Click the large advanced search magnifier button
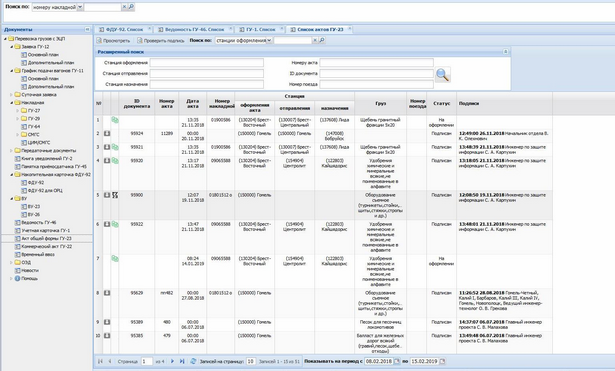This screenshot has height=371, width=615. pyautogui.click(x=442, y=75)
